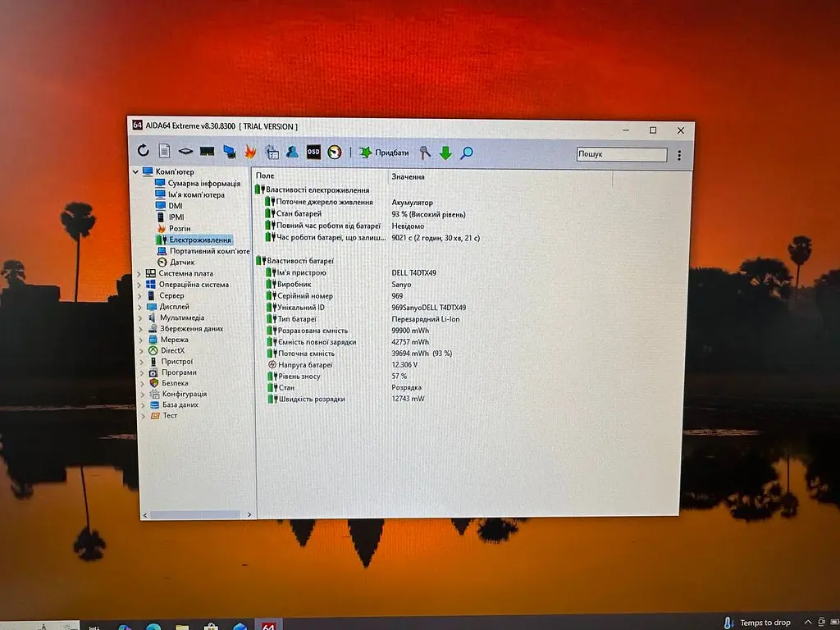840x630 pixels.
Task: Toggle the OSD panel icon
Action: point(313,152)
